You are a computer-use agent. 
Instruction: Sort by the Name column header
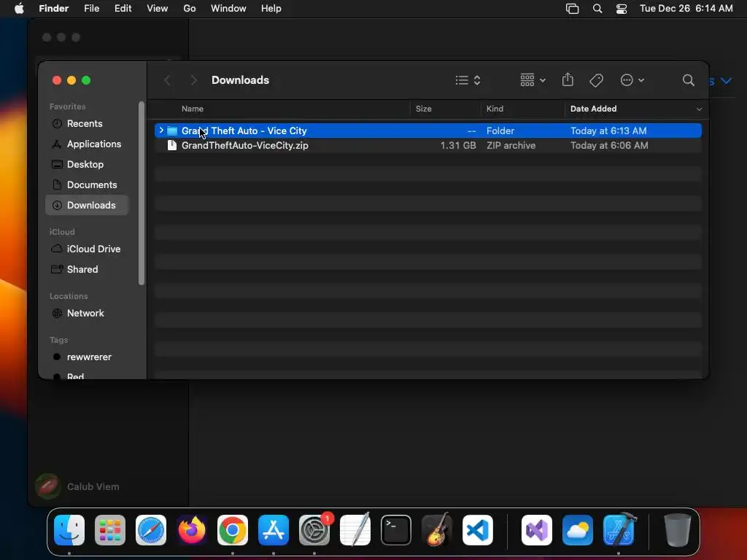pos(193,109)
